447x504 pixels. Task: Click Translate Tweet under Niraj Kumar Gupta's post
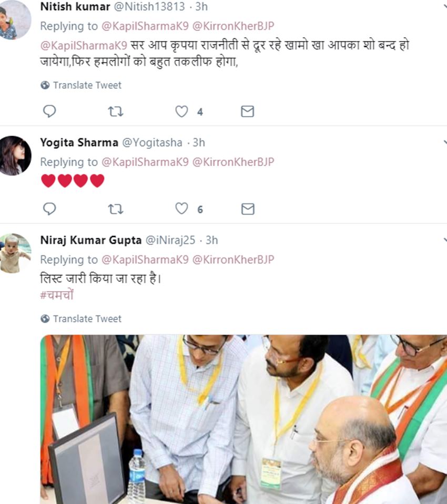click(87, 318)
